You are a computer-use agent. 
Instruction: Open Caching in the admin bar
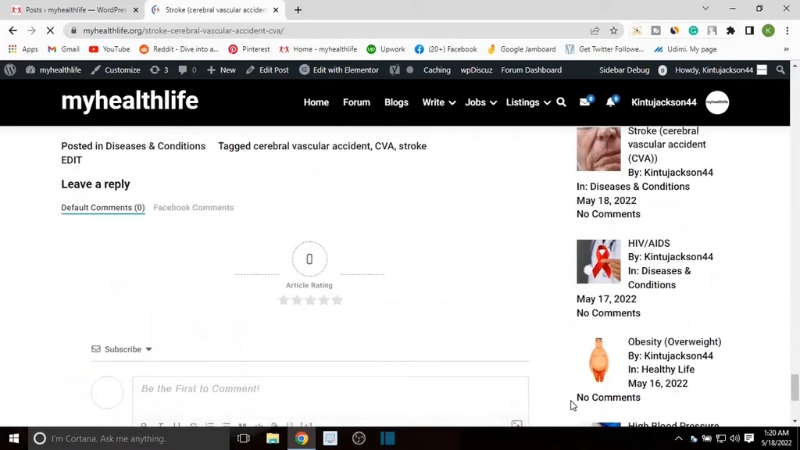tap(437, 70)
